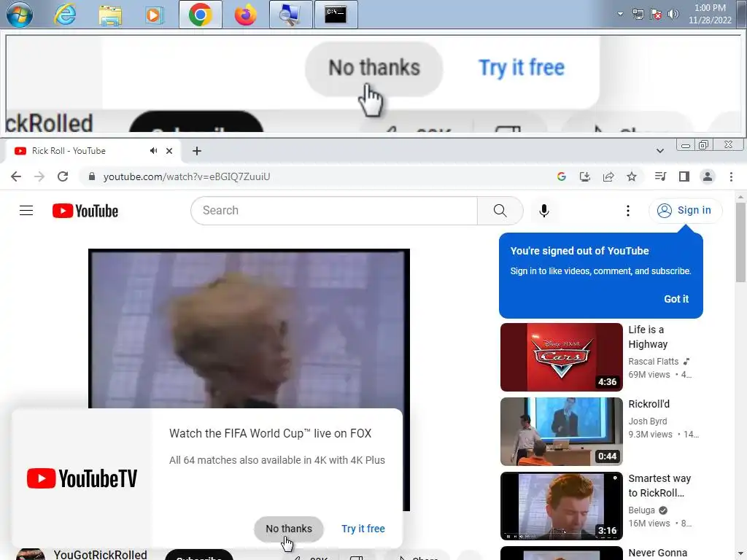
Task: Bookmark this page with the star
Action: [x=632, y=176]
